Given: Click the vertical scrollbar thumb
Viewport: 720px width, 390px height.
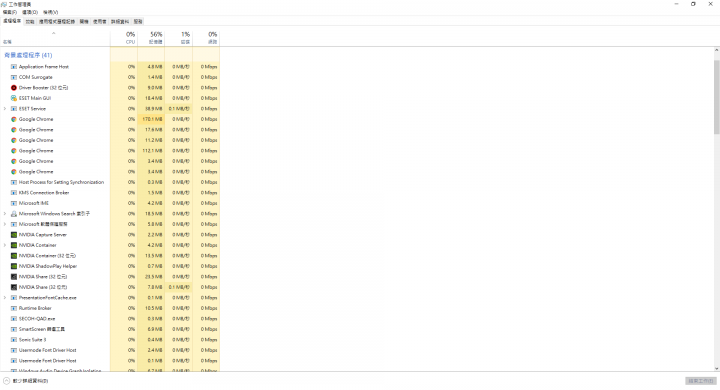Looking at the screenshot, I should tap(716, 96).
